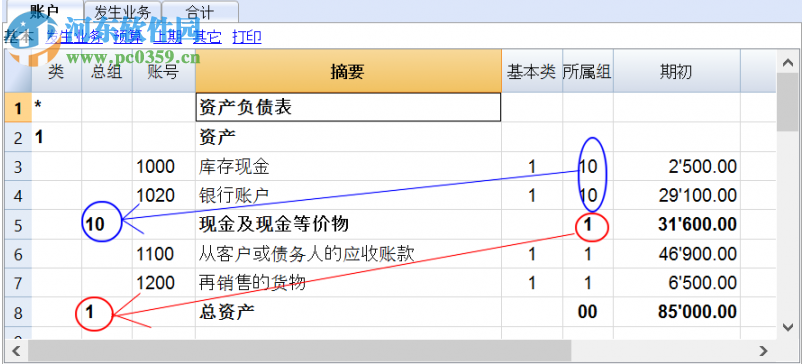Switch to the 账户 tab
The height and width of the screenshot is (364, 805).
pyautogui.click(x=44, y=10)
